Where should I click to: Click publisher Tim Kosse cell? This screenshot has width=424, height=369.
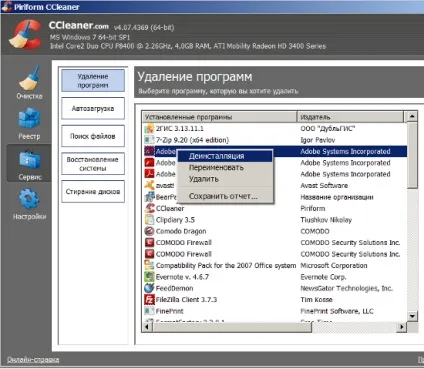tap(316, 299)
